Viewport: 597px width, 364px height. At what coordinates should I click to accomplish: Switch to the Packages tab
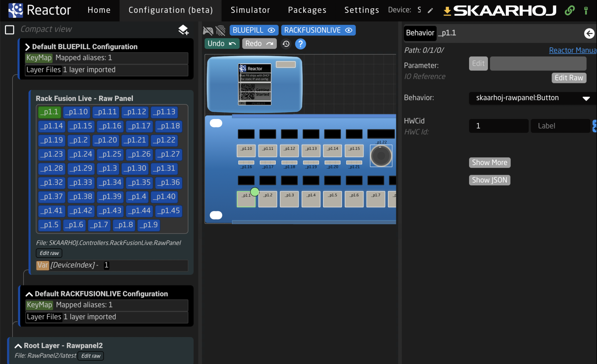(x=307, y=10)
